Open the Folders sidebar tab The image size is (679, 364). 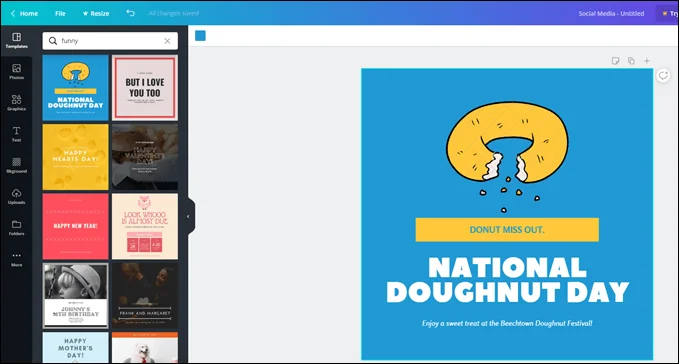coord(16,227)
